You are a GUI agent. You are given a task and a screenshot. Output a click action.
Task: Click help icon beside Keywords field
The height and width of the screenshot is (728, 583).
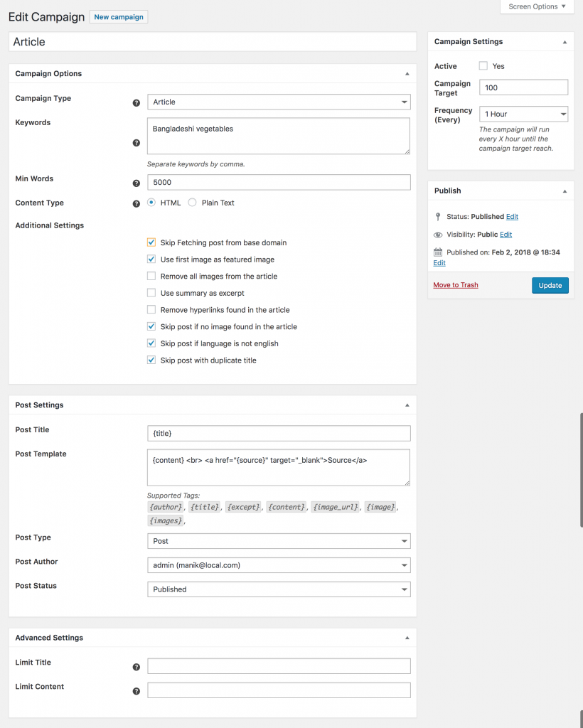(136, 143)
